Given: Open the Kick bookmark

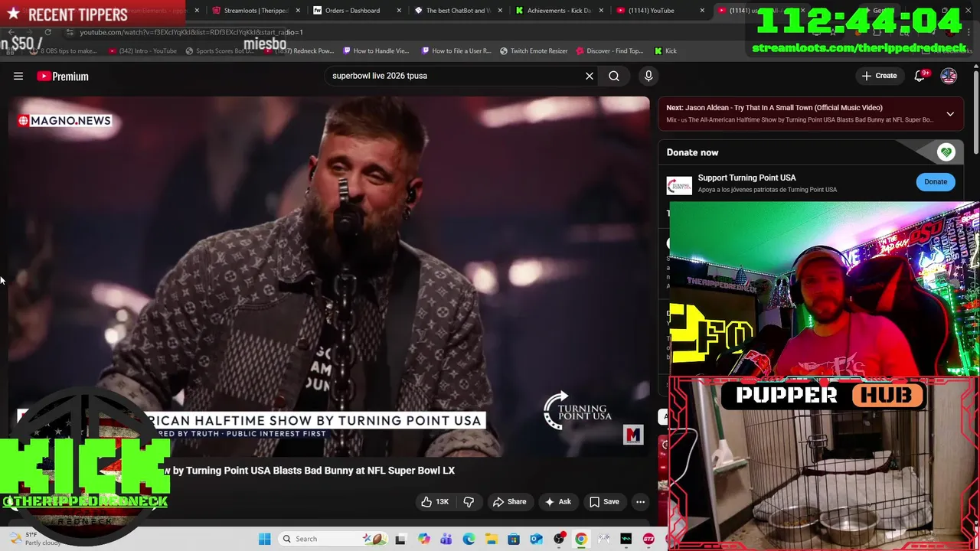Looking at the screenshot, I should coord(665,51).
